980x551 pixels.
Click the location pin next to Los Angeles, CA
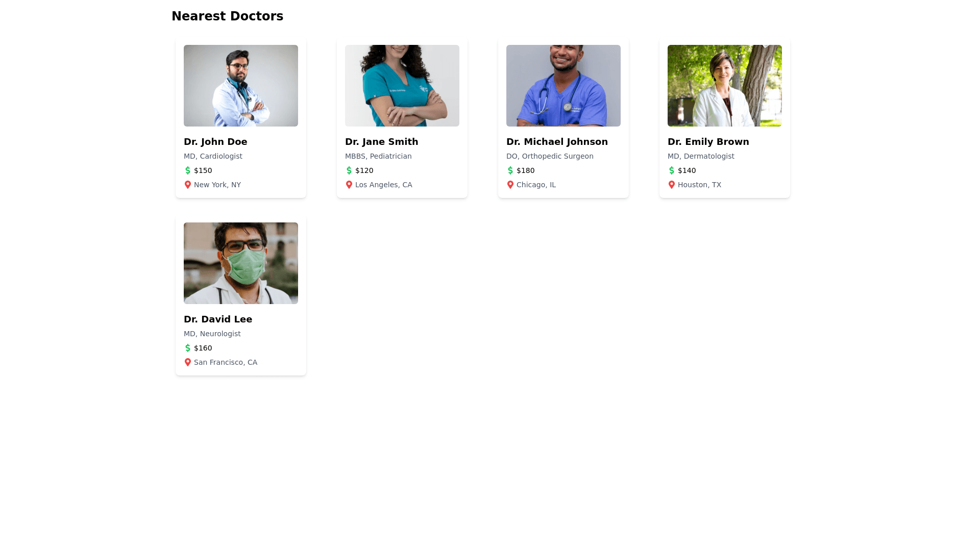tap(349, 185)
